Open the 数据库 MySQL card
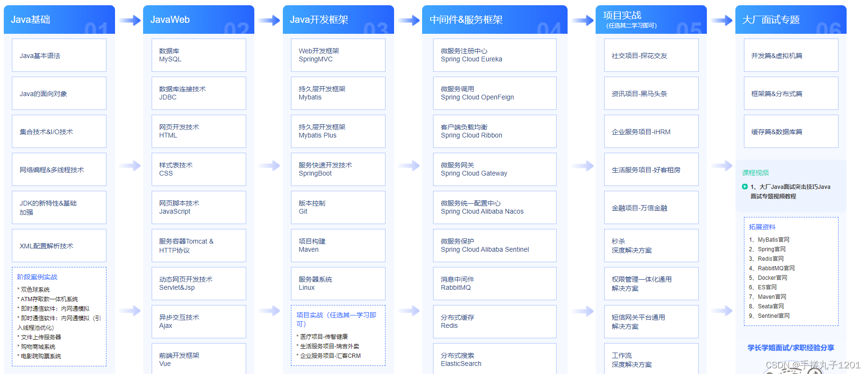 (x=199, y=55)
